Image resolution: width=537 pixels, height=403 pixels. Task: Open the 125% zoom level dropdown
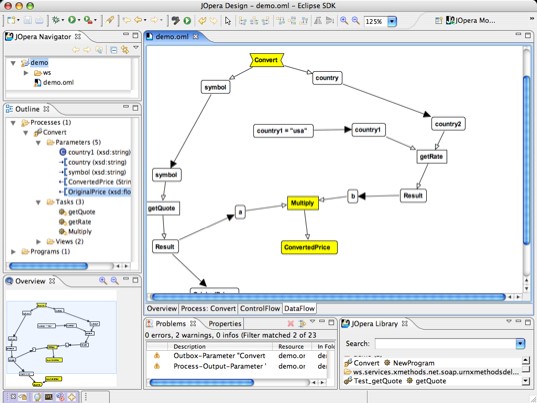pyautogui.click(x=392, y=21)
